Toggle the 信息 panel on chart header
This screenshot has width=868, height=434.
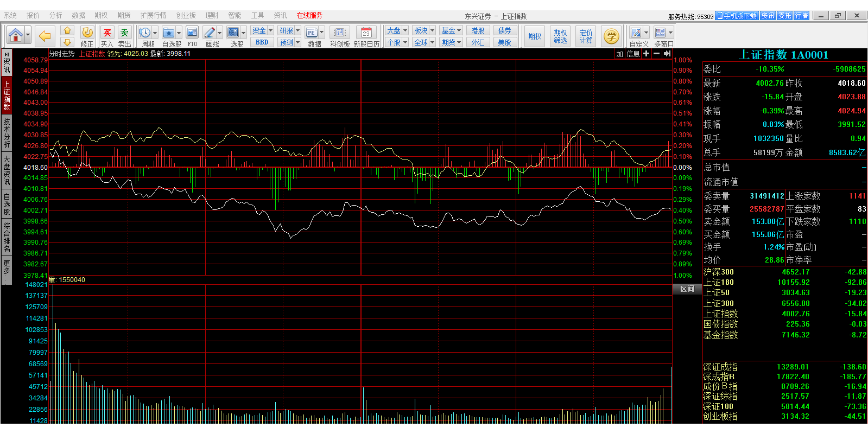tap(633, 54)
